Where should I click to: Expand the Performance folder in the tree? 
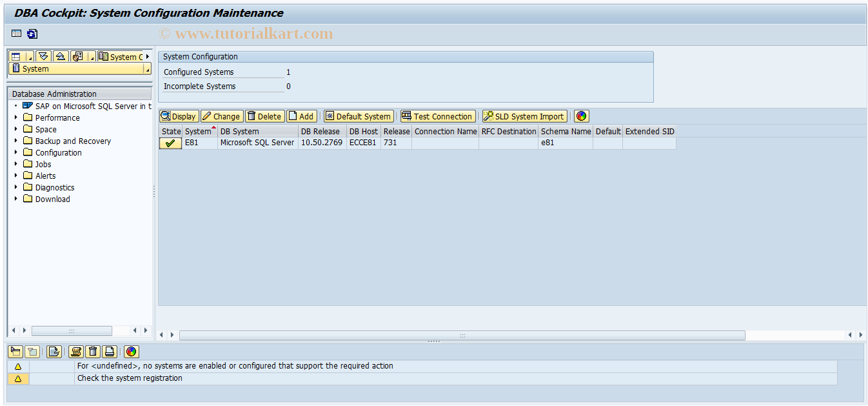point(15,117)
